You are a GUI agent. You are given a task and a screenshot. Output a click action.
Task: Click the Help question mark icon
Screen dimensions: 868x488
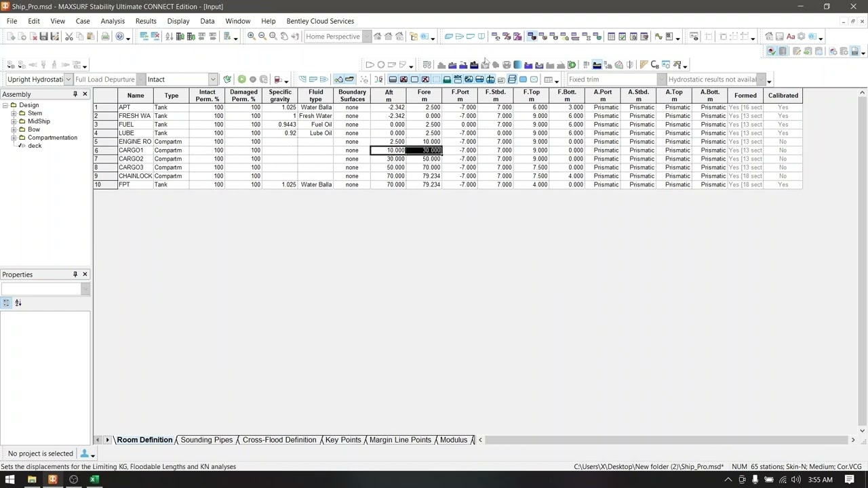(x=120, y=37)
